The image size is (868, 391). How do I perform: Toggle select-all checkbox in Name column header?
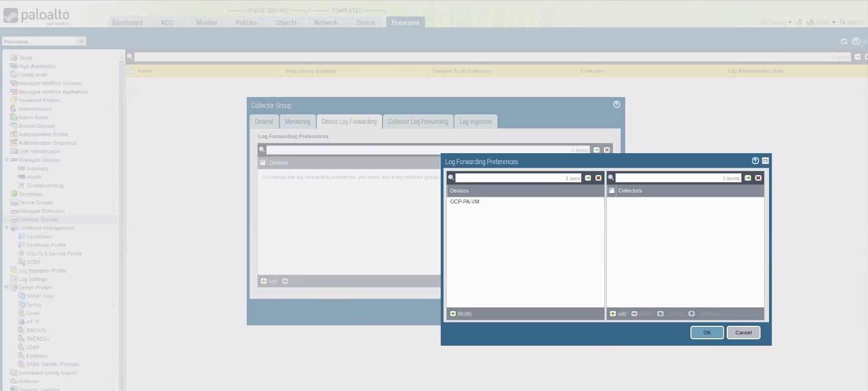(131, 71)
